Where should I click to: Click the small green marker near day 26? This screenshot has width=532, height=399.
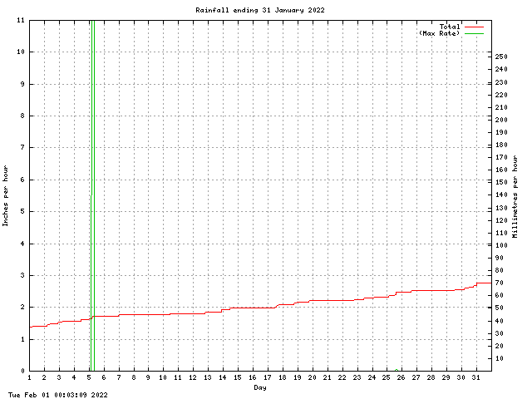[x=397, y=370]
